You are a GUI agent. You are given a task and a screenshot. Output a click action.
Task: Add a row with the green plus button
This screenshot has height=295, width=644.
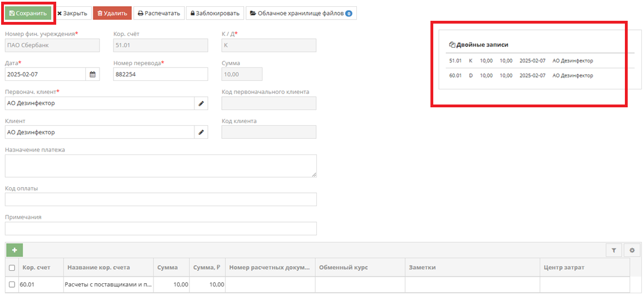(x=15, y=250)
